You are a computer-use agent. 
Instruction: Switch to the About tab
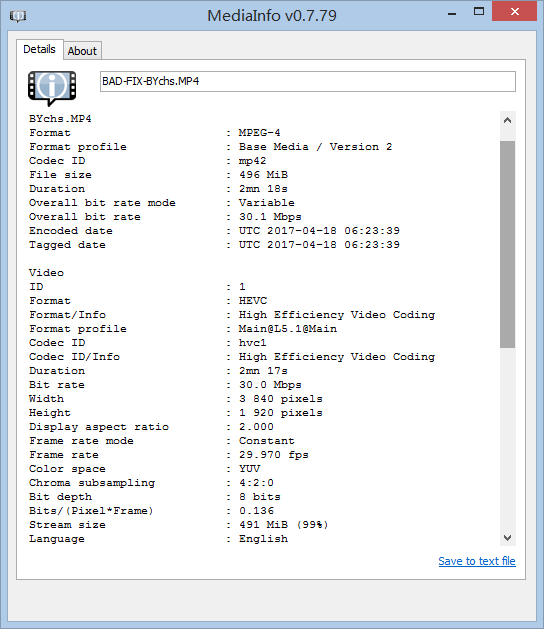click(x=82, y=51)
